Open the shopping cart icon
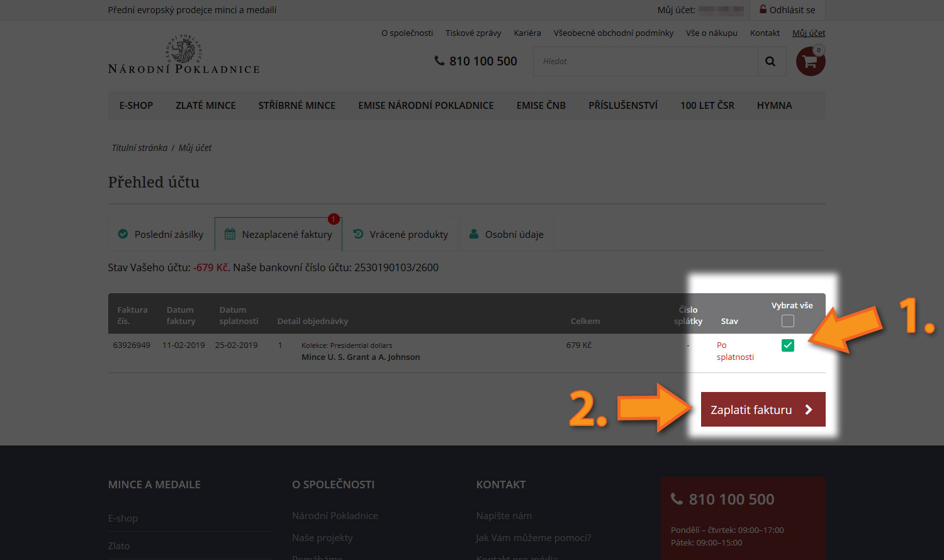 click(x=811, y=62)
